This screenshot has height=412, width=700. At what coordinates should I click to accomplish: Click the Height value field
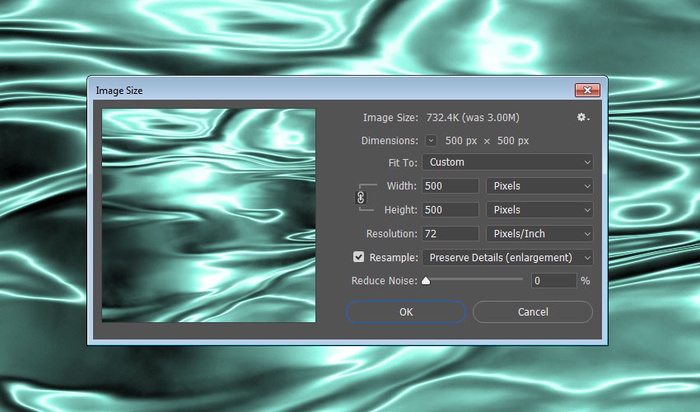450,210
